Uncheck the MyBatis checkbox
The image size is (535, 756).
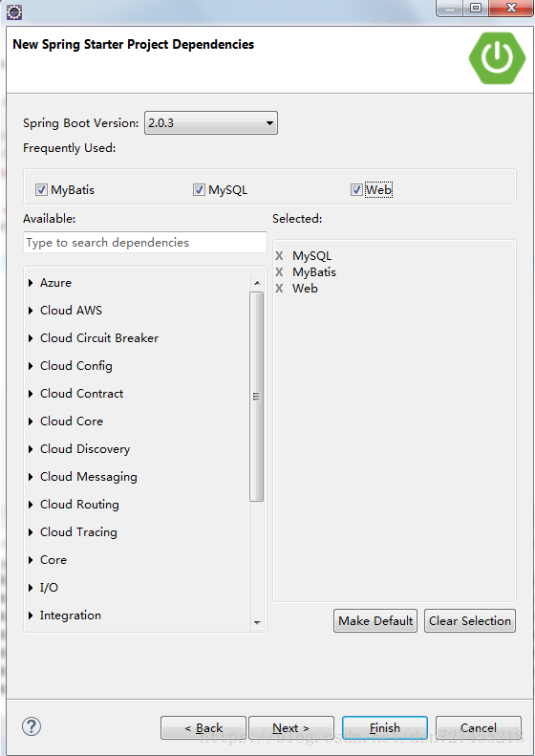tap(41, 190)
